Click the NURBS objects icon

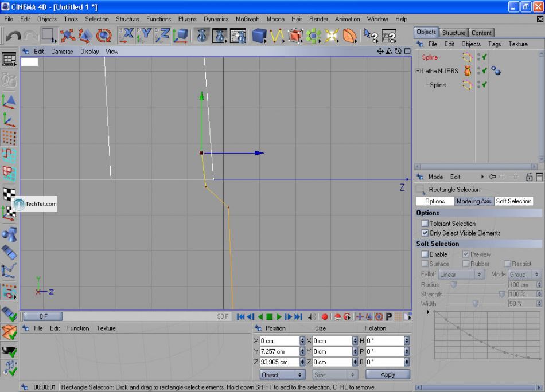coord(295,36)
